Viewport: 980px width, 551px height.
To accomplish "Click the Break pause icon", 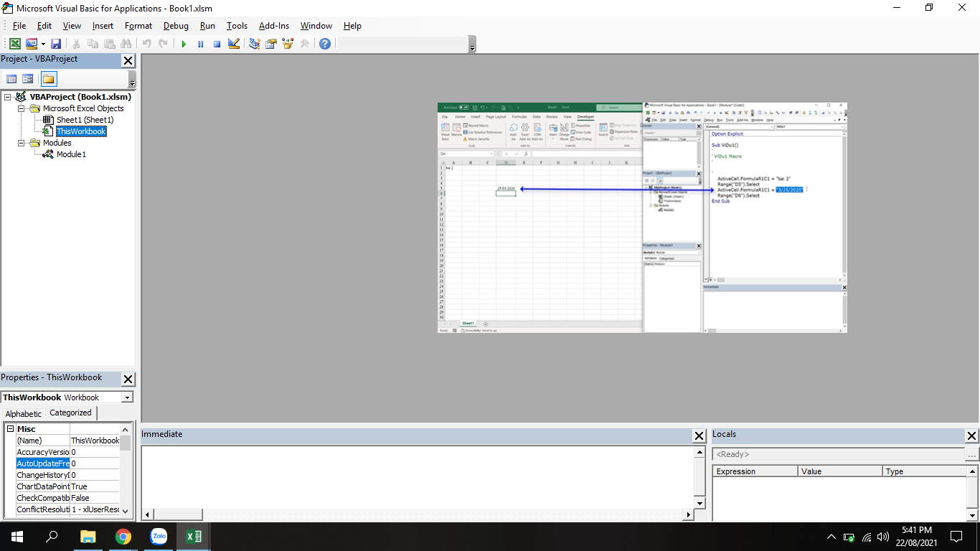I will click(x=200, y=44).
